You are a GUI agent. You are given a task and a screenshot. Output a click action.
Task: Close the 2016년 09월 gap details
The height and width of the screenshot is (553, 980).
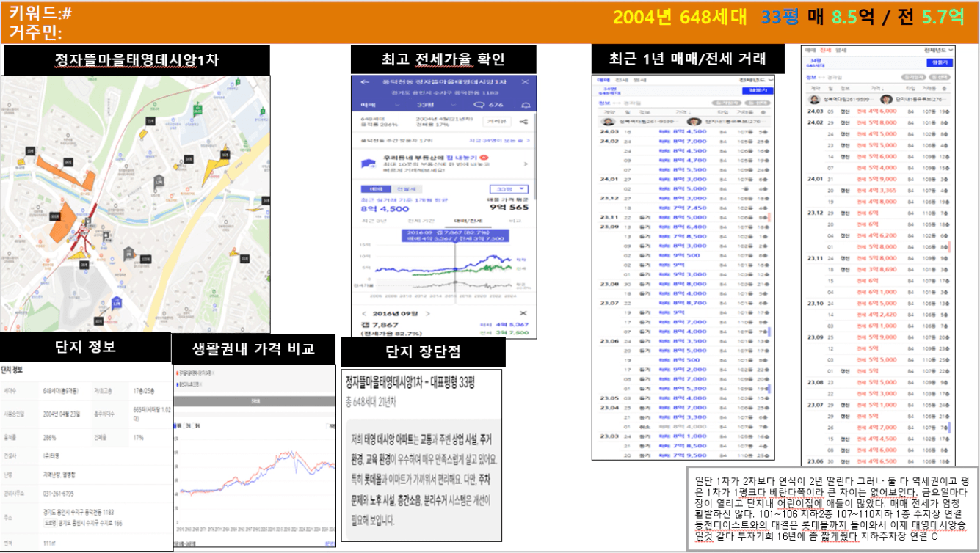click(523, 313)
